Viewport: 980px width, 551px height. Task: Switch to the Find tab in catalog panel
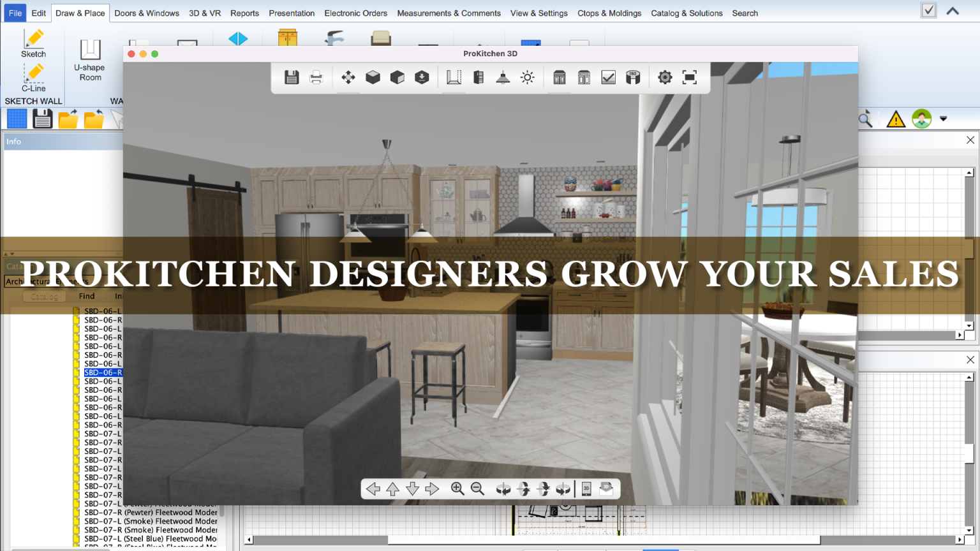coord(87,296)
